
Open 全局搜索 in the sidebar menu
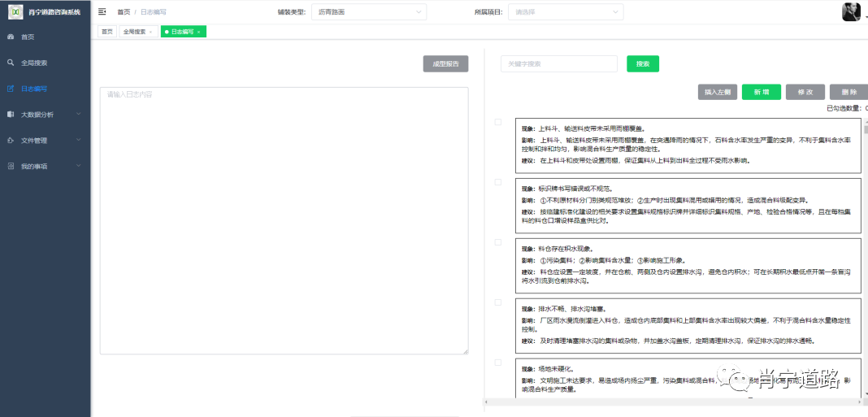click(x=46, y=63)
